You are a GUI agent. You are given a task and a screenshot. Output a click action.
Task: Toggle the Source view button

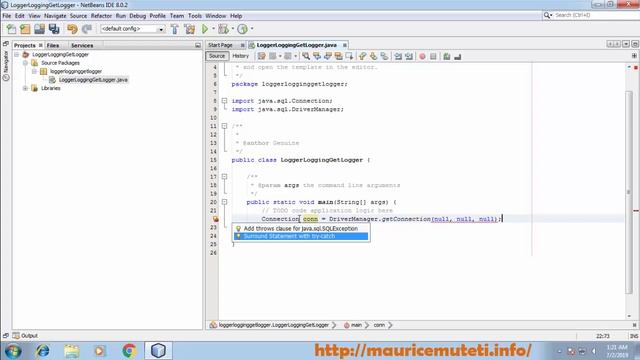[x=217, y=56]
